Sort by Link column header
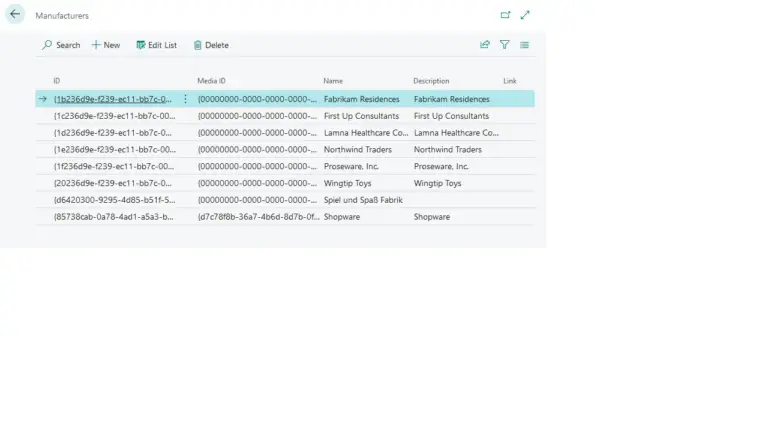This screenshot has height=432, width=768. (510, 81)
